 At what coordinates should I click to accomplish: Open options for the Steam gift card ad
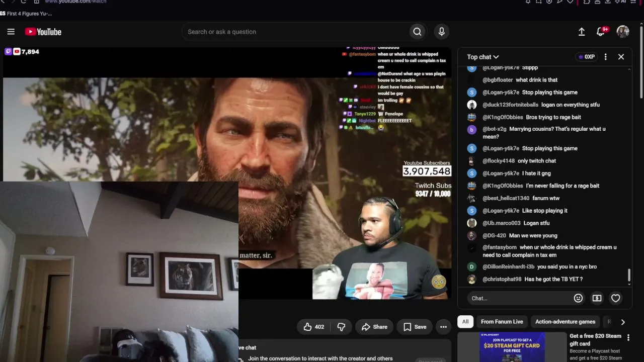click(x=628, y=337)
